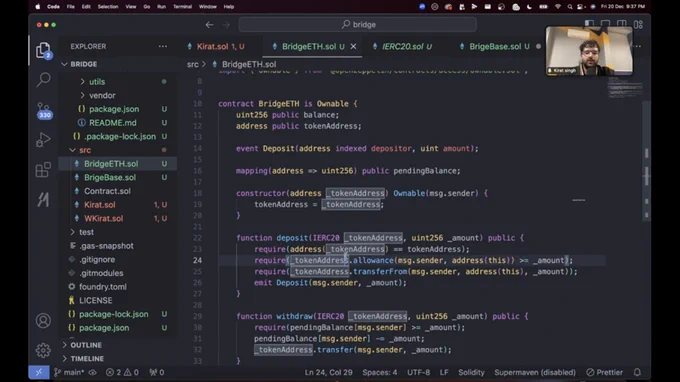The width and height of the screenshot is (680, 382).
Task: Open the Terminal menu
Action: tap(182, 7)
